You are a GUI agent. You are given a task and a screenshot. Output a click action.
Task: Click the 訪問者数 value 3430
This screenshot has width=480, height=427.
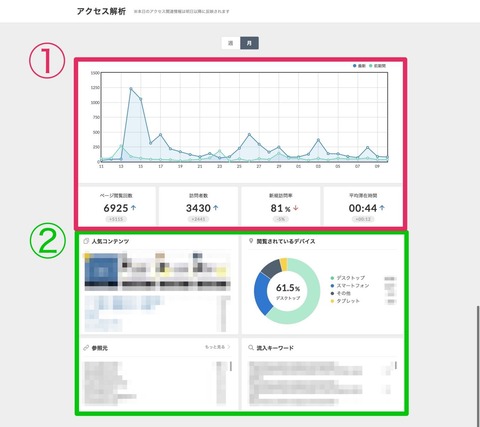coord(198,208)
